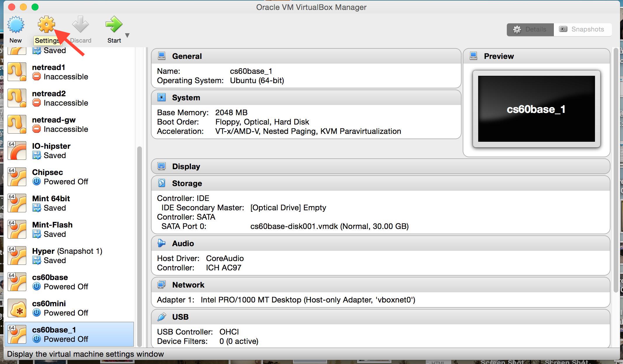Open Settings via the gear icon
Viewport: 623px width, 364px height.
pos(46,24)
